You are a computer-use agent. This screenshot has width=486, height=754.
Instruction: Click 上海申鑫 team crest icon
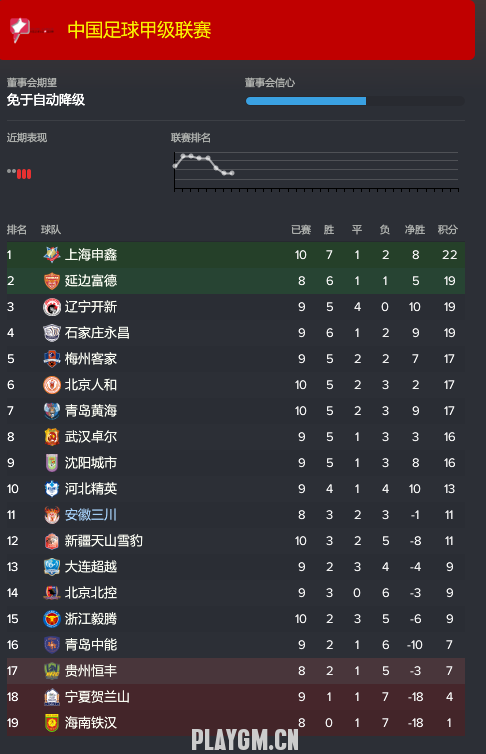[51, 255]
